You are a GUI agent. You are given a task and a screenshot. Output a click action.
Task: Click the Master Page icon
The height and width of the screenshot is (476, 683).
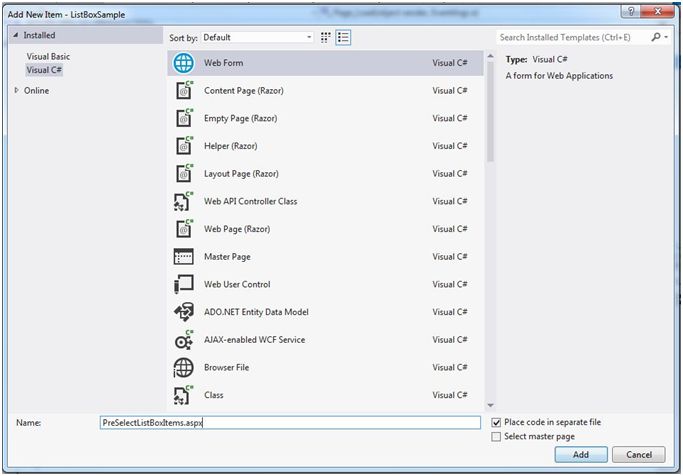pyautogui.click(x=183, y=257)
